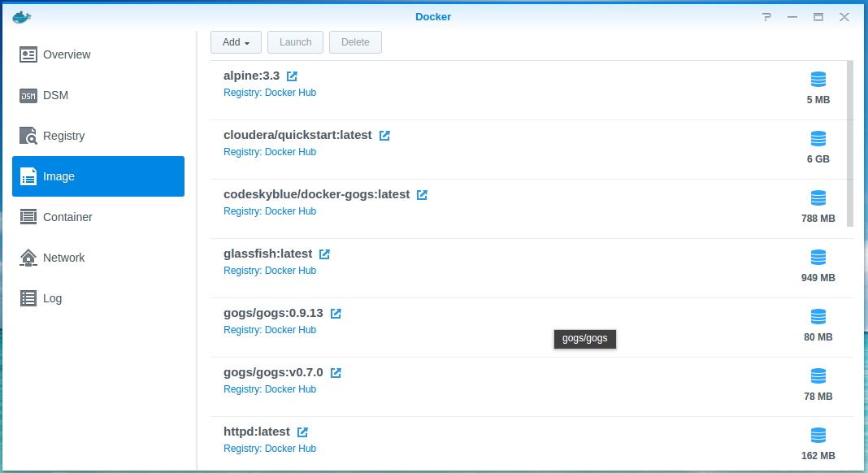The width and height of the screenshot is (868, 473).
Task: Open external link icon for cloudera/quickstart:latest
Action: coord(384,135)
